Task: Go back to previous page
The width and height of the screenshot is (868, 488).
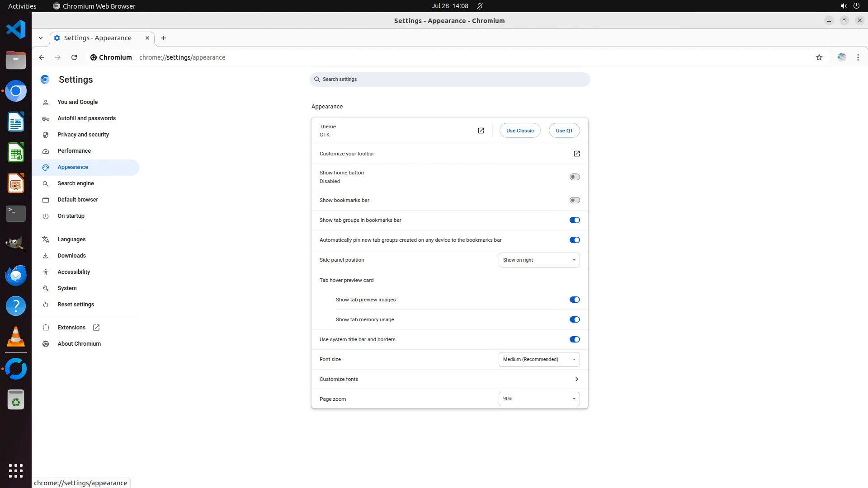Action: (x=42, y=57)
